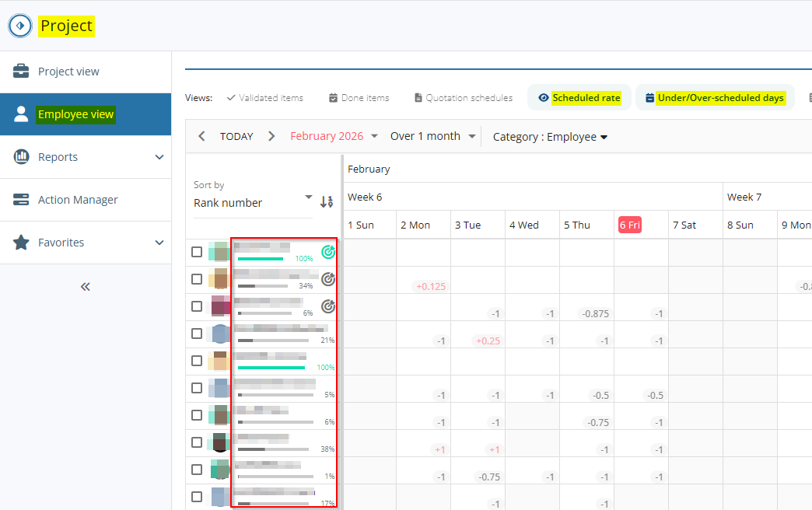
Task: Click the 100% progress bar of first employee
Action: 261,259
